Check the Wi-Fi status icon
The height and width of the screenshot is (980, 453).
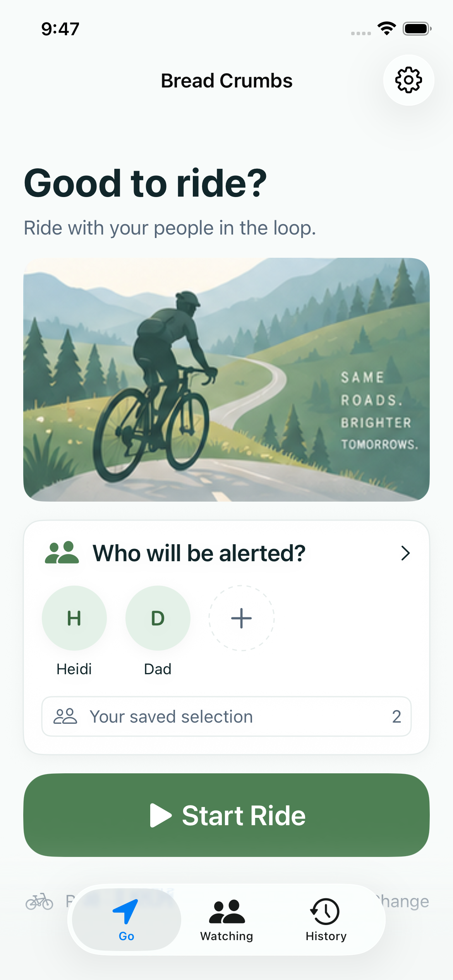tap(386, 29)
